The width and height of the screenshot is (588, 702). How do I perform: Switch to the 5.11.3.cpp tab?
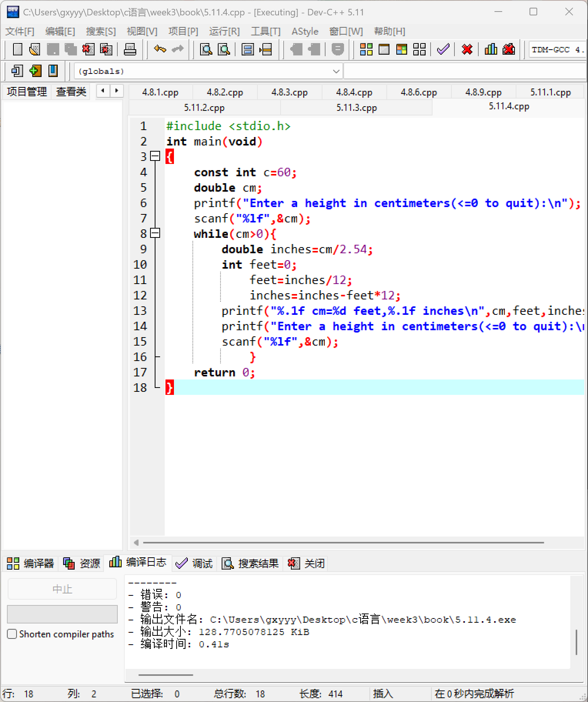pos(357,108)
